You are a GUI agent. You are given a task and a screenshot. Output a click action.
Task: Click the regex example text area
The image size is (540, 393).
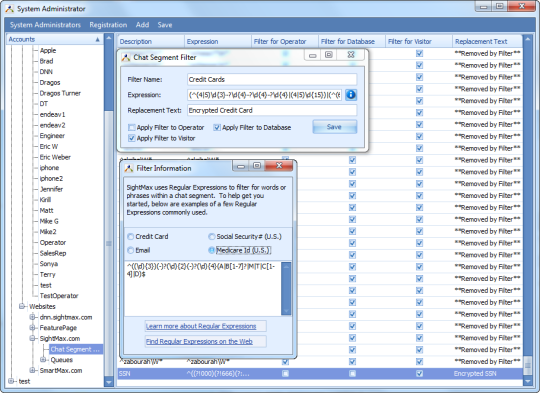pos(203,288)
